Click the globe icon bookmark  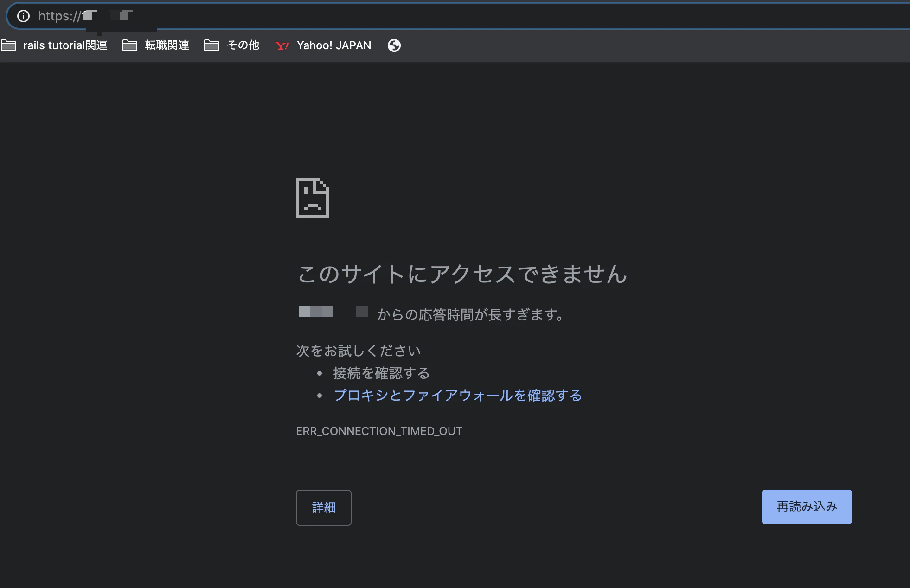pos(394,45)
